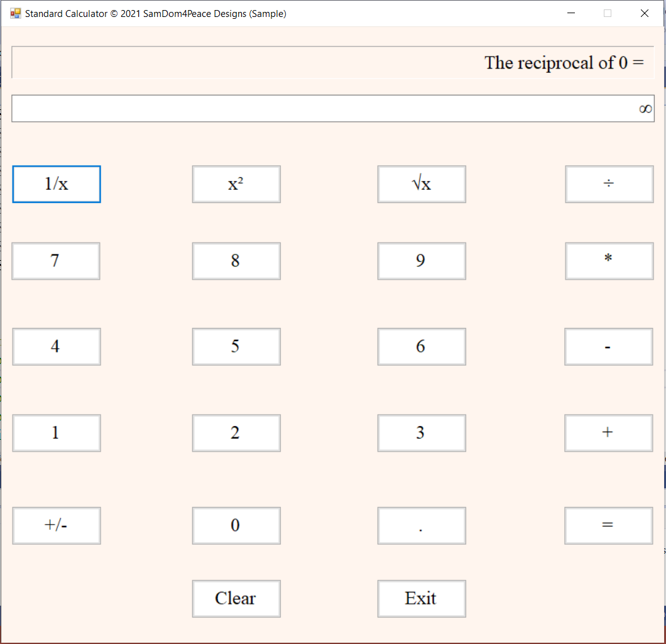
Task: Click the result field showing ∞
Action: [332, 109]
